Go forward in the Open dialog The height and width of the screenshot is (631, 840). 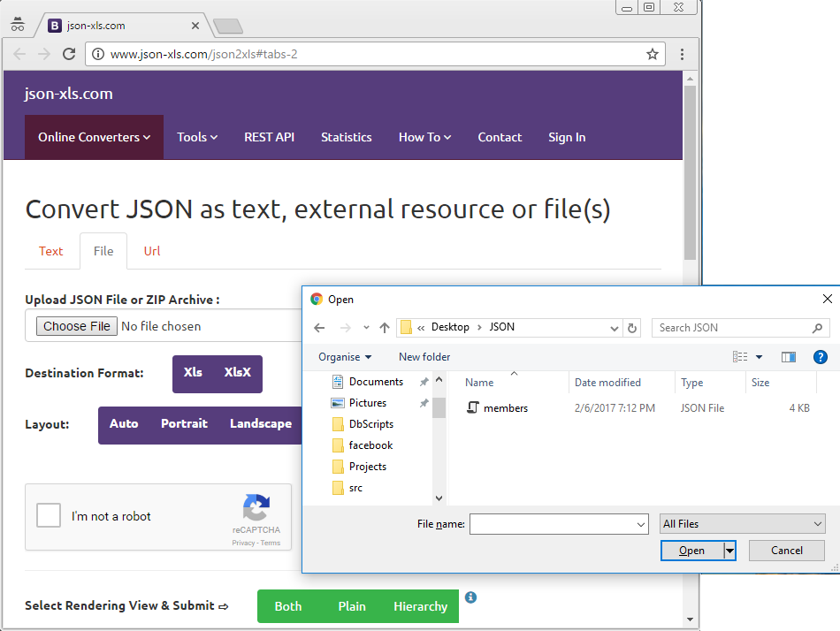[346, 328]
